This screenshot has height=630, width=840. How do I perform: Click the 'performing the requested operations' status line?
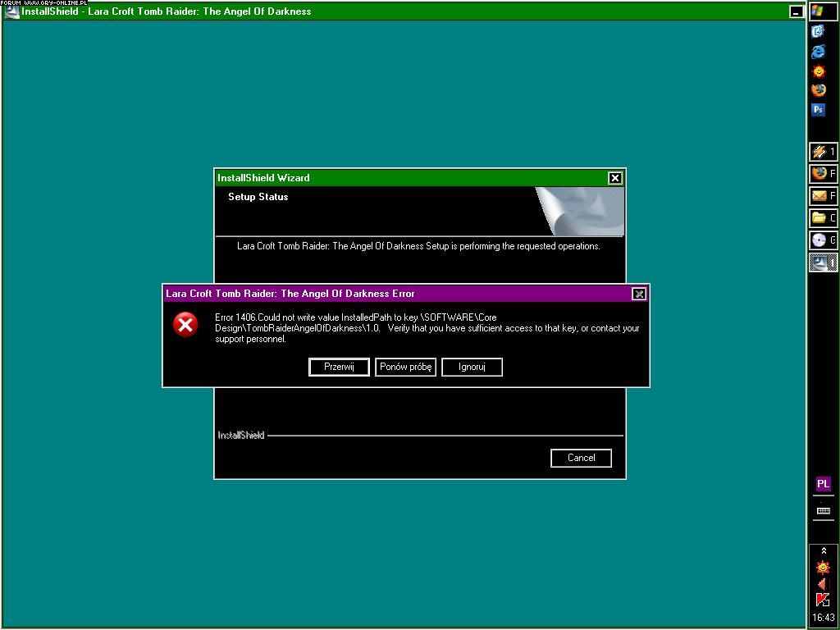coord(418,246)
